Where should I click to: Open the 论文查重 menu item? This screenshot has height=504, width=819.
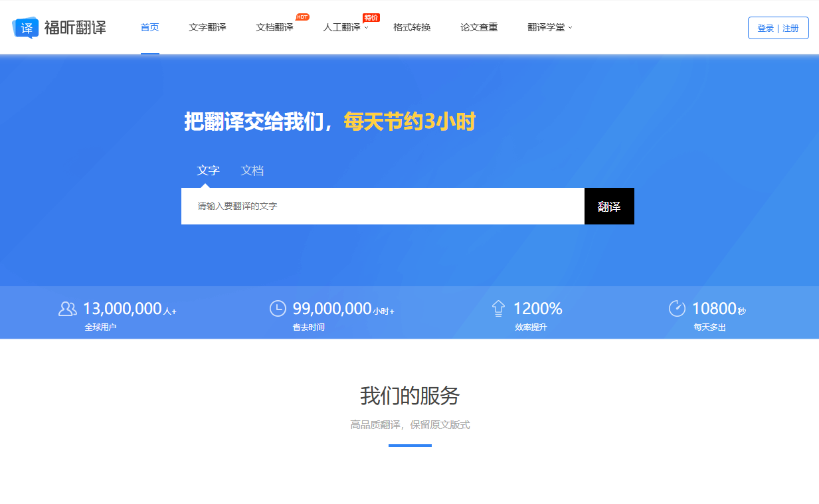[x=479, y=27]
